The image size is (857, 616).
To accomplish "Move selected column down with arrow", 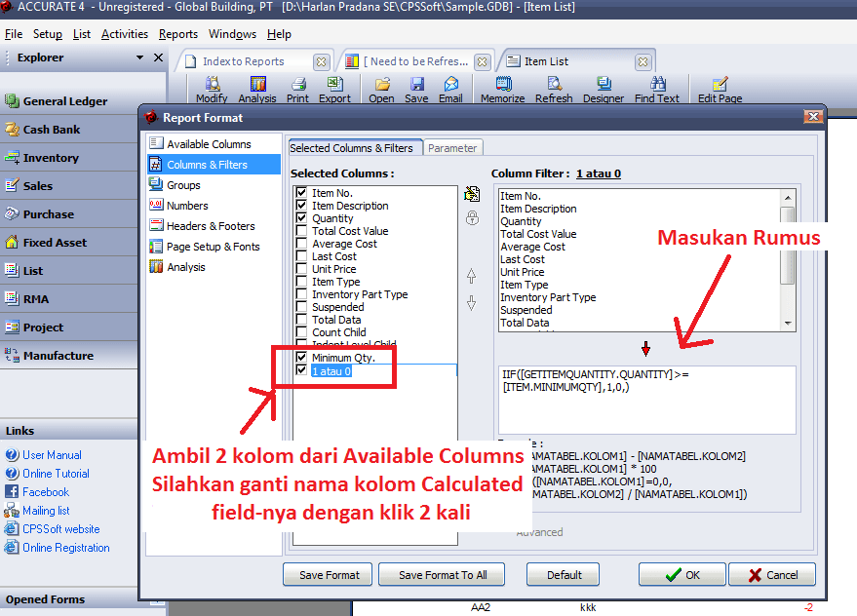I will tap(471, 302).
